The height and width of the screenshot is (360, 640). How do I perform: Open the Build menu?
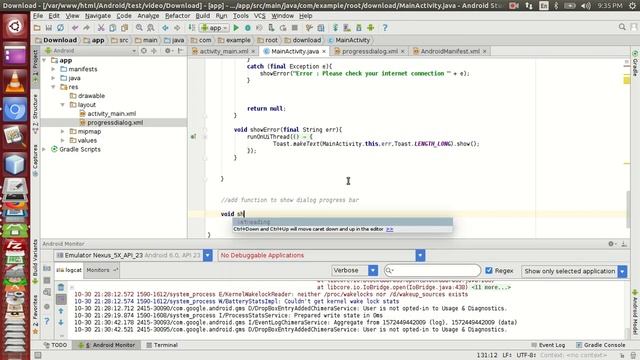pos(202,16)
